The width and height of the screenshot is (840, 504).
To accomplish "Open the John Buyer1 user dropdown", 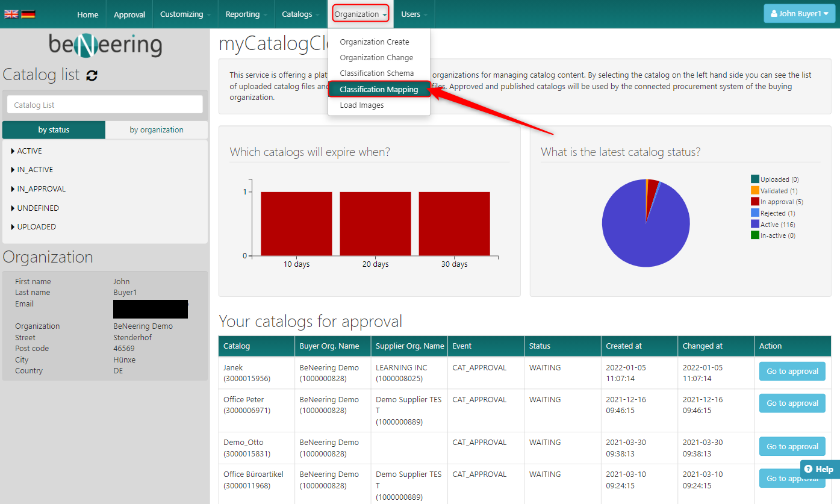I will [x=799, y=14].
